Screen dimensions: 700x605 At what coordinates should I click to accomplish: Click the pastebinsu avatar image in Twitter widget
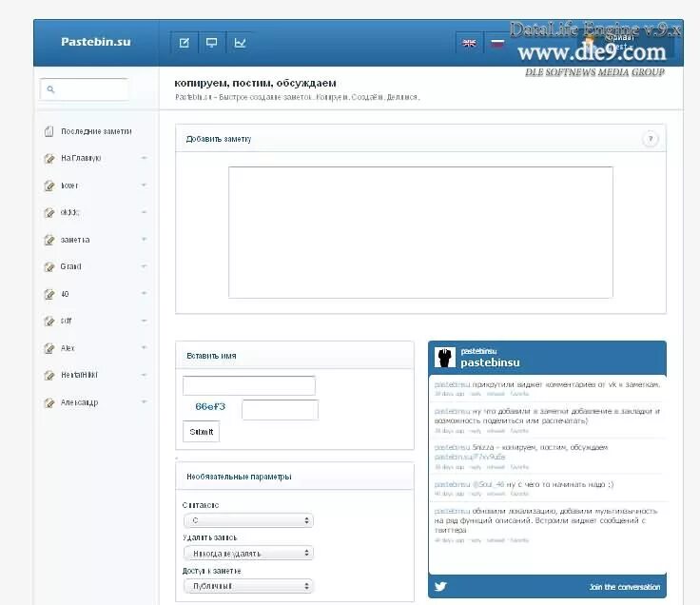point(445,357)
